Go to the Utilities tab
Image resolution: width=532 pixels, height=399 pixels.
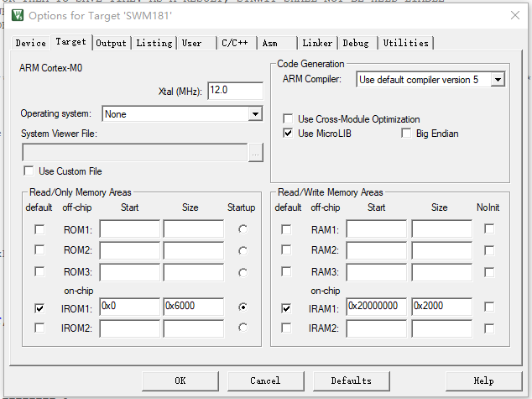coord(406,43)
